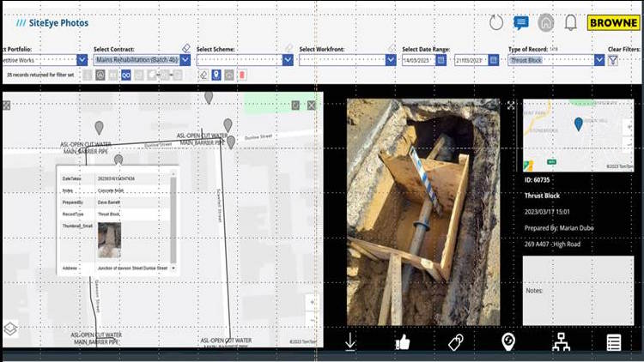Toggle the map layers button
The image size is (644, 362).
(x=9, y=329)
